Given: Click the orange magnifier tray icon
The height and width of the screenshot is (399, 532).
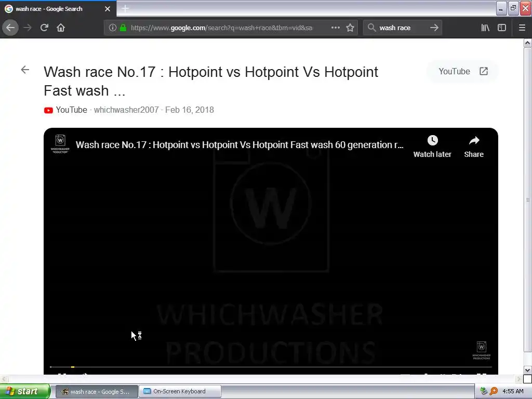Looking at the screenshot, I should pos(494,391).
